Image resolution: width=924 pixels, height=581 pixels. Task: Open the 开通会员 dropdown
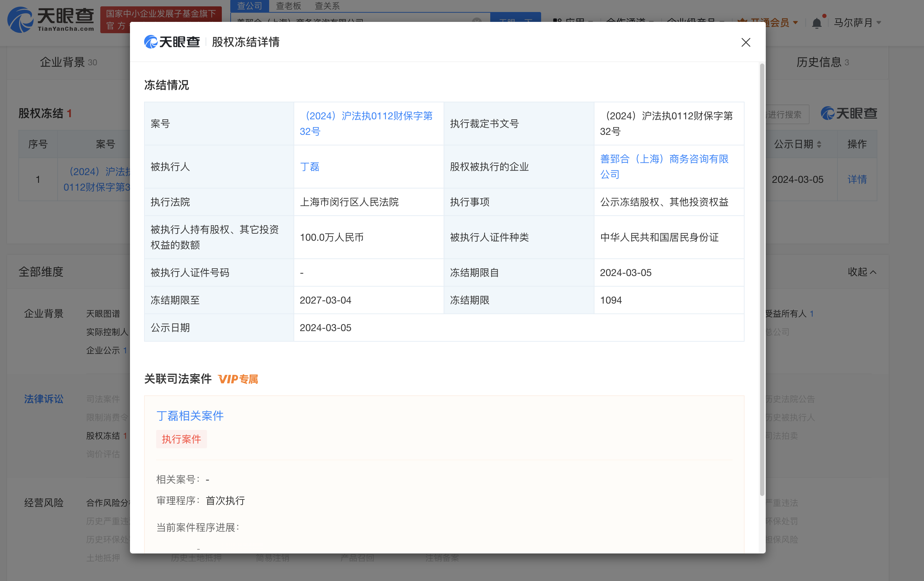click(769, 23)
